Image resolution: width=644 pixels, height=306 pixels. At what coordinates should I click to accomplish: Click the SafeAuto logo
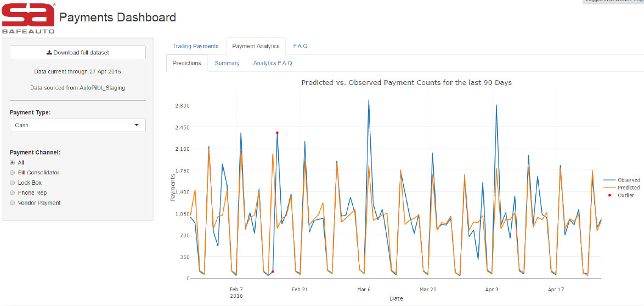pos(28,18)
